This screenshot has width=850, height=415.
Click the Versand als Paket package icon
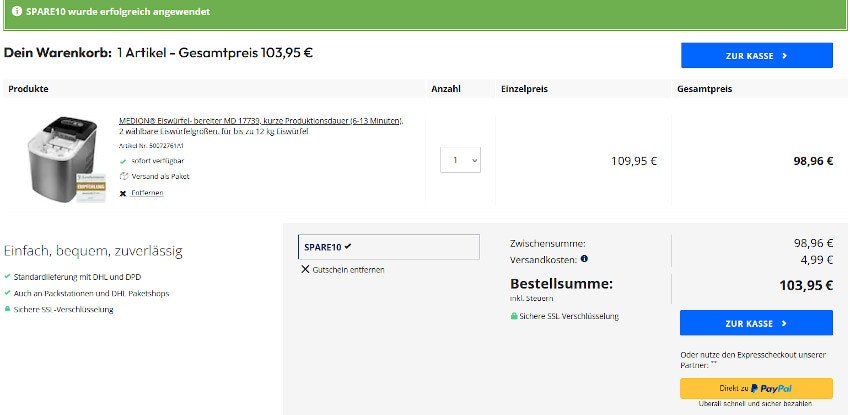click(x=123, y=176)
